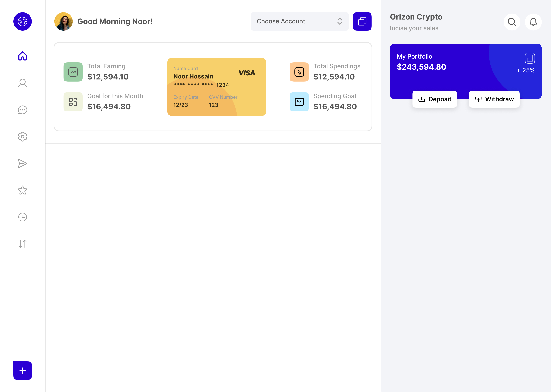Click the green Total Earning chart icon
This screenshot has height=392, width=551.
73,72
